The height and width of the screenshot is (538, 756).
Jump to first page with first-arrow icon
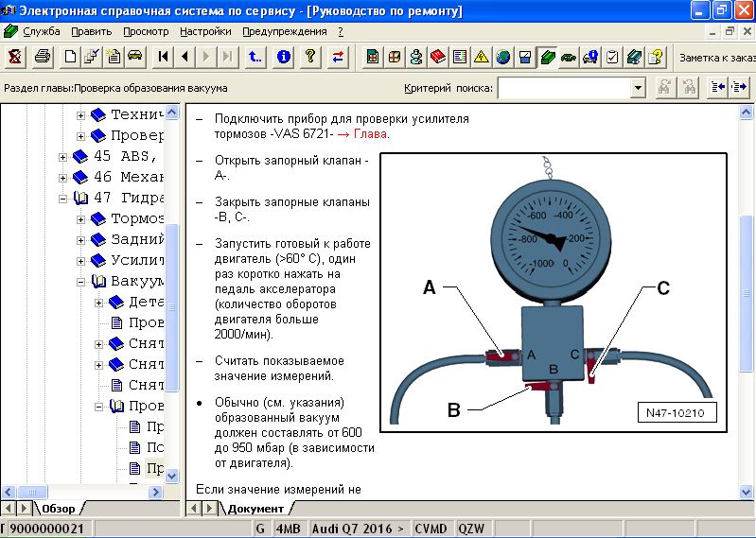(x=164, y=57)
